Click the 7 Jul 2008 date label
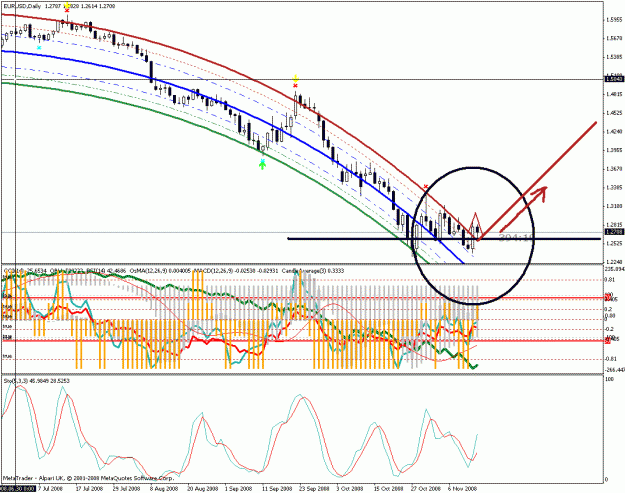This screenshot has height=493, width=625. 51,489
